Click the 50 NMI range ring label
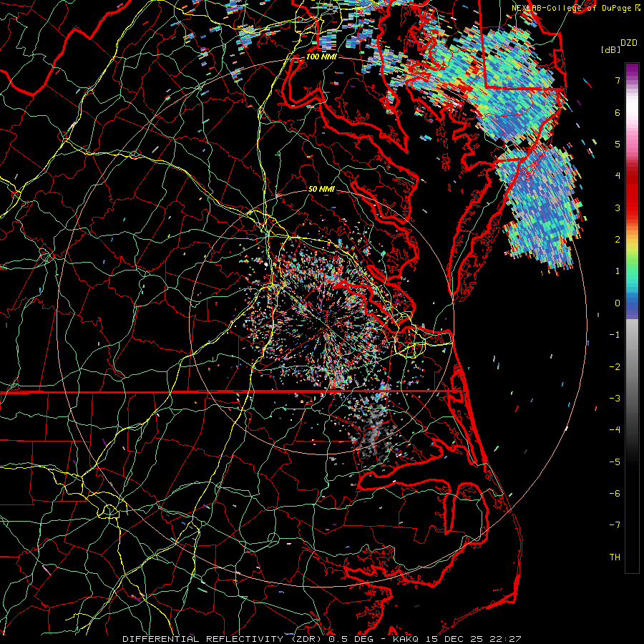Screen dimensions: 644x644 (321, 190)
